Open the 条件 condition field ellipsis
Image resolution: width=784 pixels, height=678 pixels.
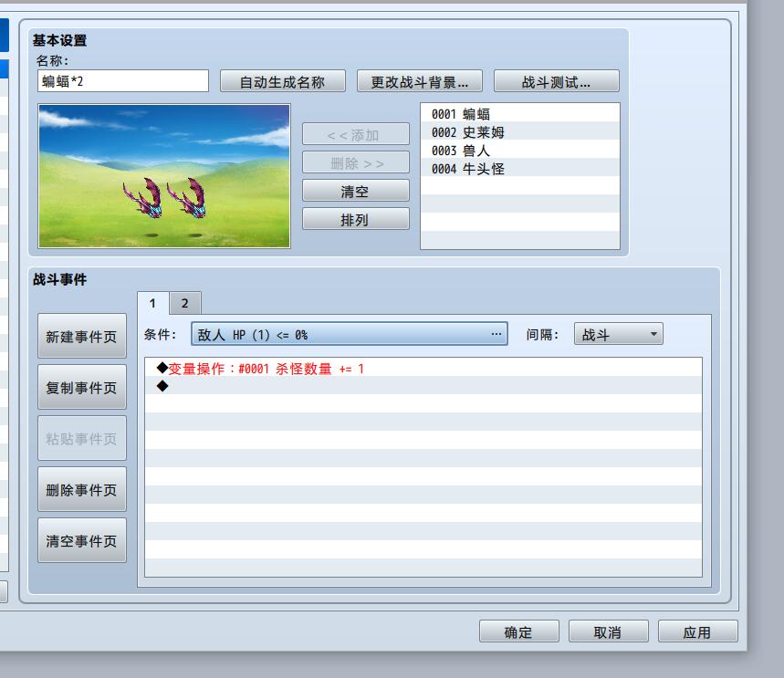click(497, 334)
